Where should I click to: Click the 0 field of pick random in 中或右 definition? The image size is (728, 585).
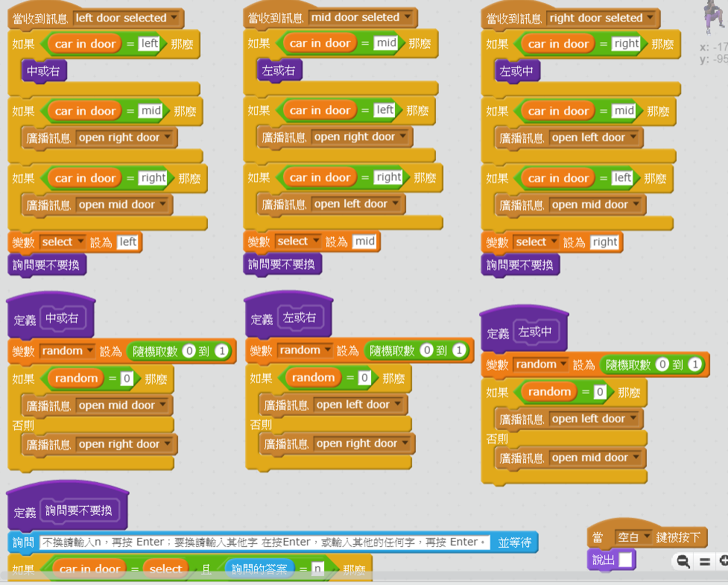pyautogui.click(x=189, y=351)
